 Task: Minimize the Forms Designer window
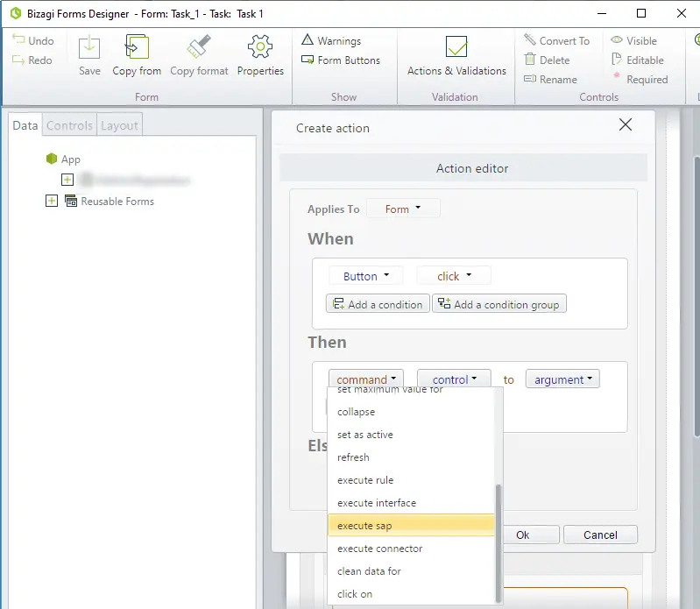[601, 13]
